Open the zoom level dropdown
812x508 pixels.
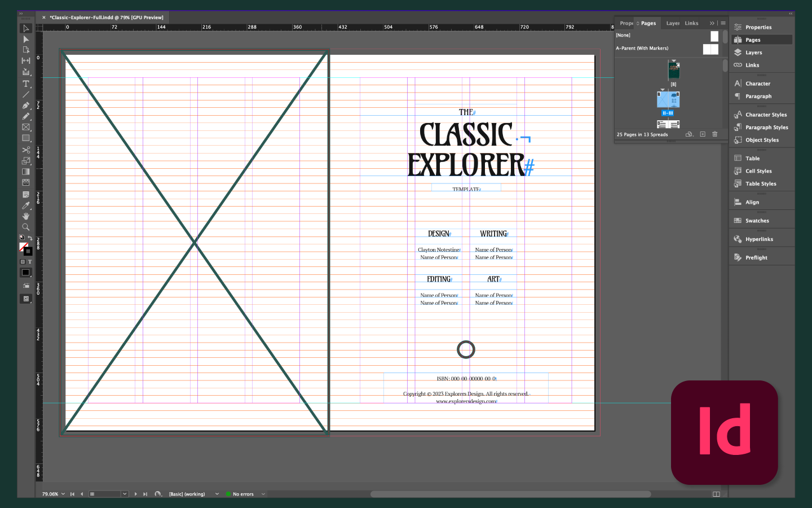click(x=63, y=494)
